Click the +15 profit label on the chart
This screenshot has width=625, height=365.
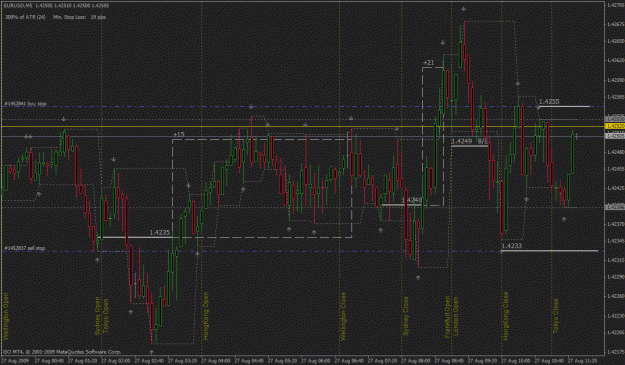pyautogui.click(x=179, y=134)
